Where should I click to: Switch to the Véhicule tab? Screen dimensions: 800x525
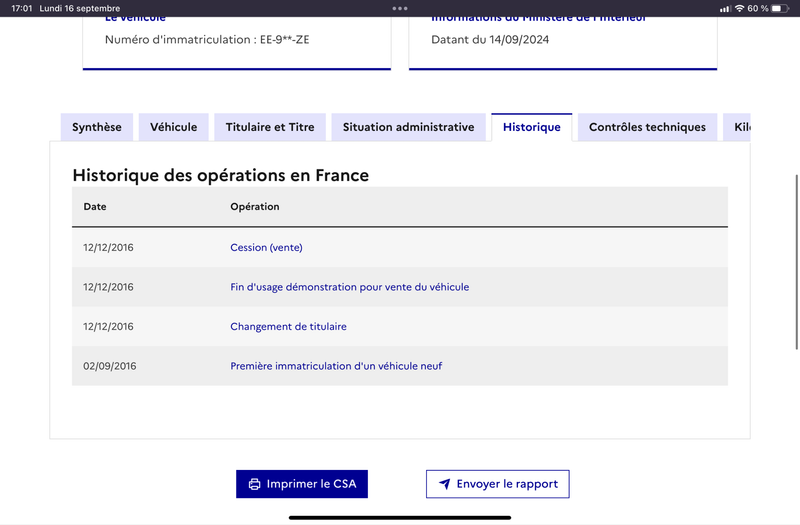[173, 127]
